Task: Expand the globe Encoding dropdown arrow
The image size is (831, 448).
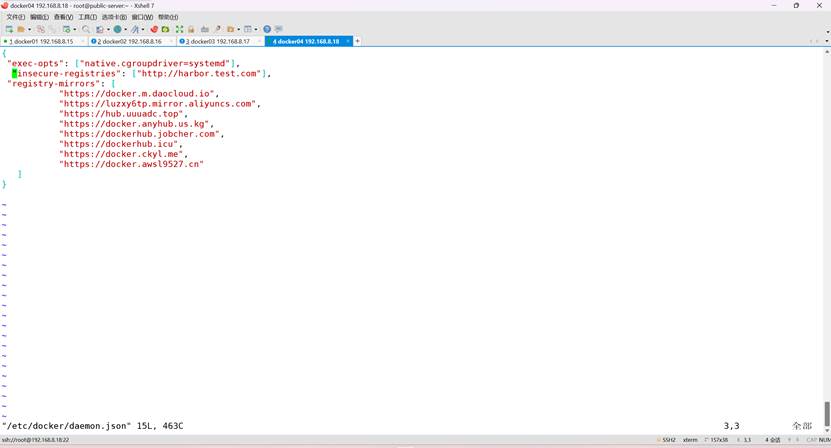Action: click(126, 29)
